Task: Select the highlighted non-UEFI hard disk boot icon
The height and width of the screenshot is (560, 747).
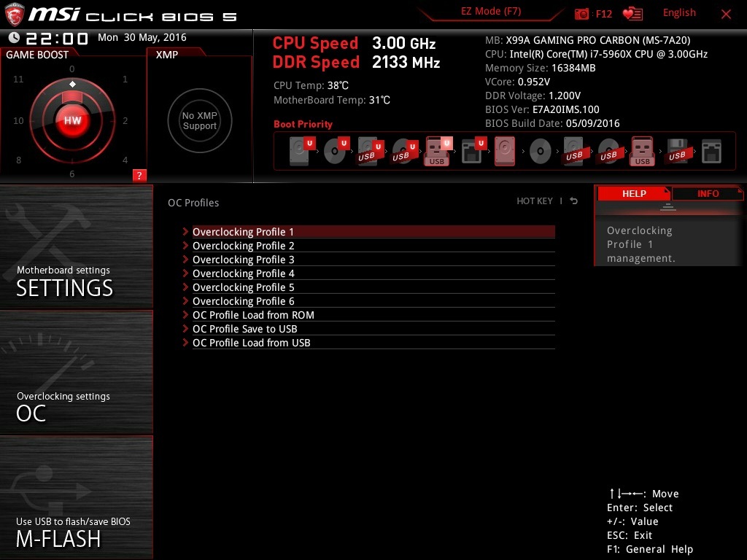Action: pos(505,151)
